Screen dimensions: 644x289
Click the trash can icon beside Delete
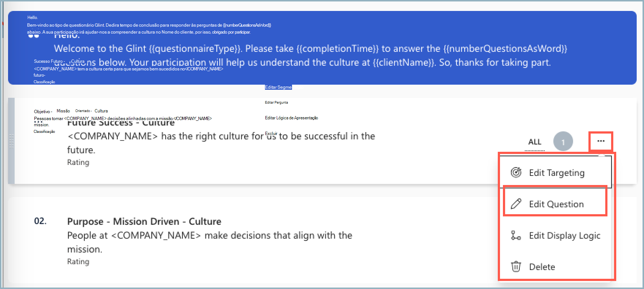516,267
